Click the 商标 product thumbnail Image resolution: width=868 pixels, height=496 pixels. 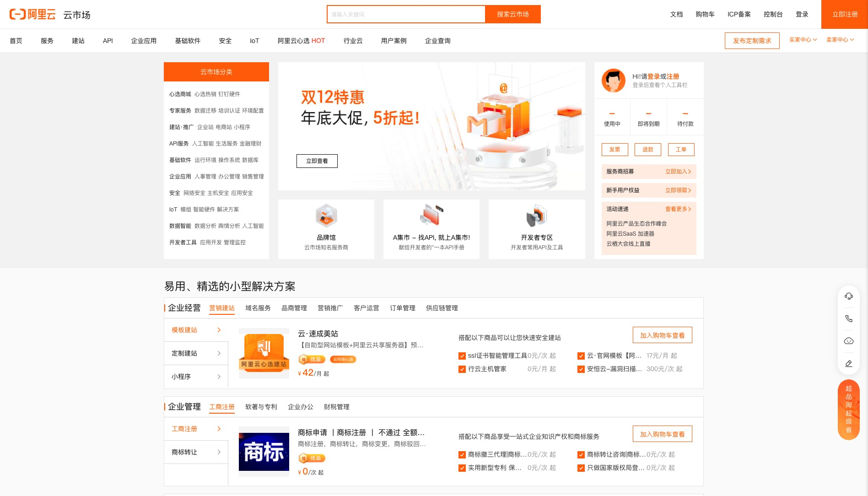(264, 452)
